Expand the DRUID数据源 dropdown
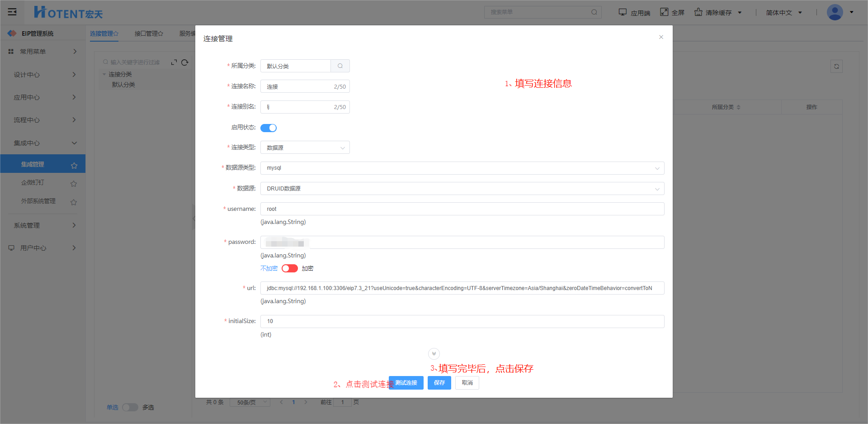The height and width of the screenshot is (424, 868). click(462, 189)
